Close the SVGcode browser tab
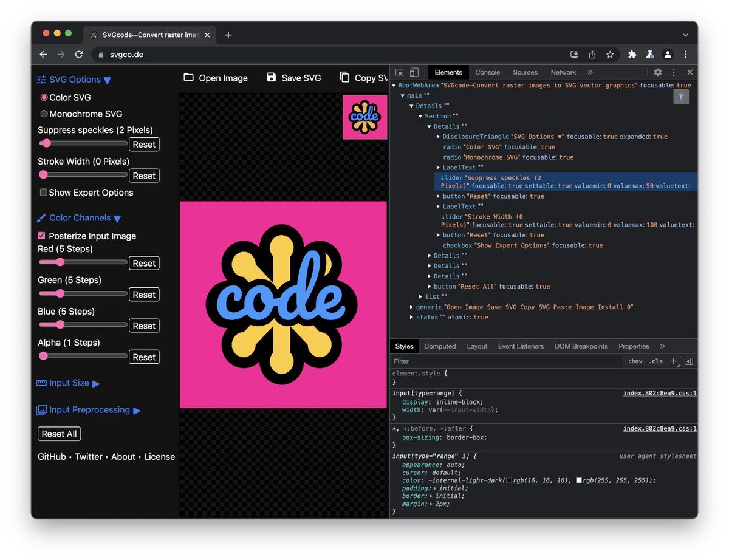The image size is (729, 560). click(x=207, y=35)
